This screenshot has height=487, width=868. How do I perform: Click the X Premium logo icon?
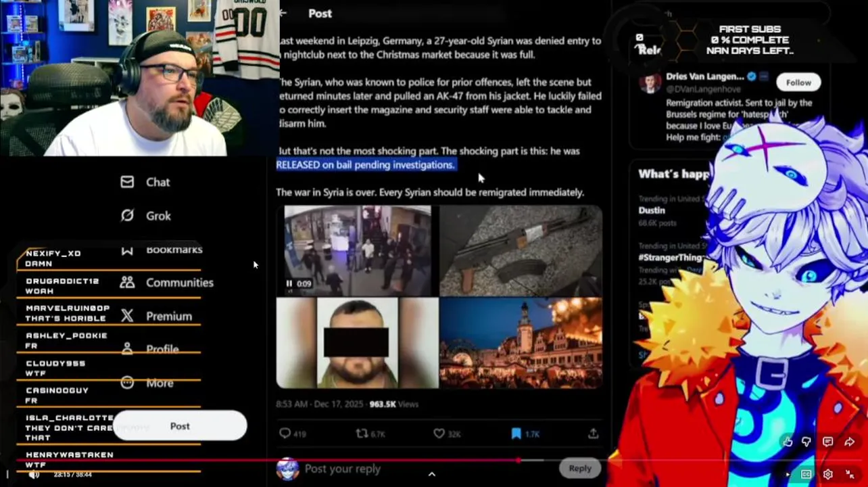(127, 316)
